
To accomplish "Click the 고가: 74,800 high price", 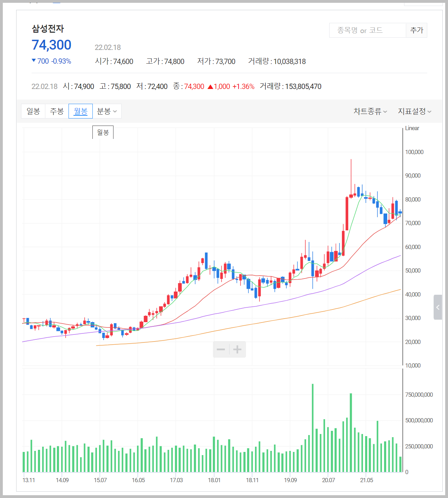I will pyautogui.click(x=165, y=62).
